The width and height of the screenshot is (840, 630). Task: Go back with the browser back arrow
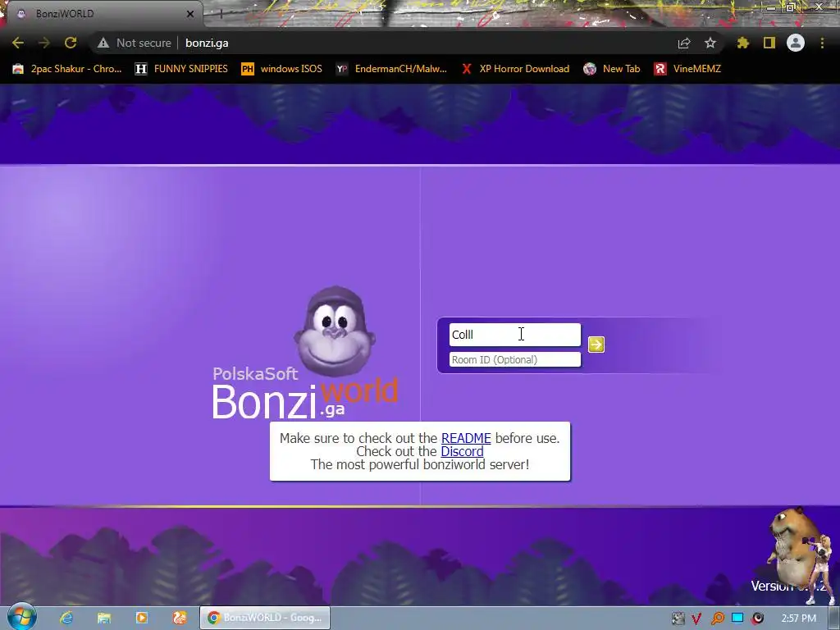[18, 43]
